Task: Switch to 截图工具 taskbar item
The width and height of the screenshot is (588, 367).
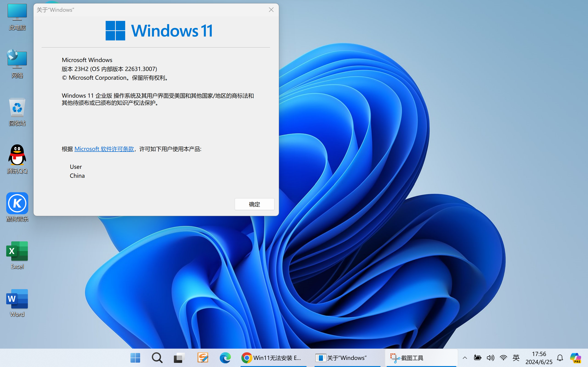Action: click(x=421, y=358)
